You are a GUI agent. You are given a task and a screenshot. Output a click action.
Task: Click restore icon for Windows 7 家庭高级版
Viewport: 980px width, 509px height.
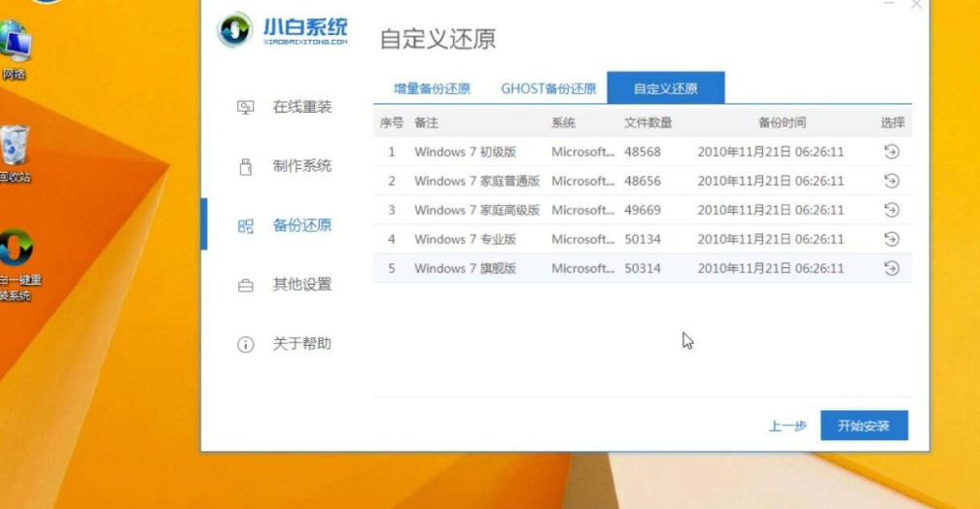pyautogui.click(x=892, y=210)
